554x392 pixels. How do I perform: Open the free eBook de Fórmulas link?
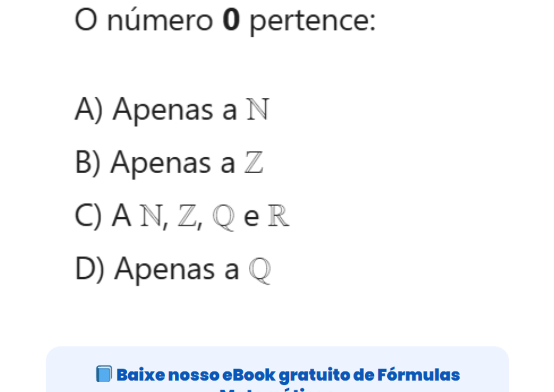[x=287, y=375]
